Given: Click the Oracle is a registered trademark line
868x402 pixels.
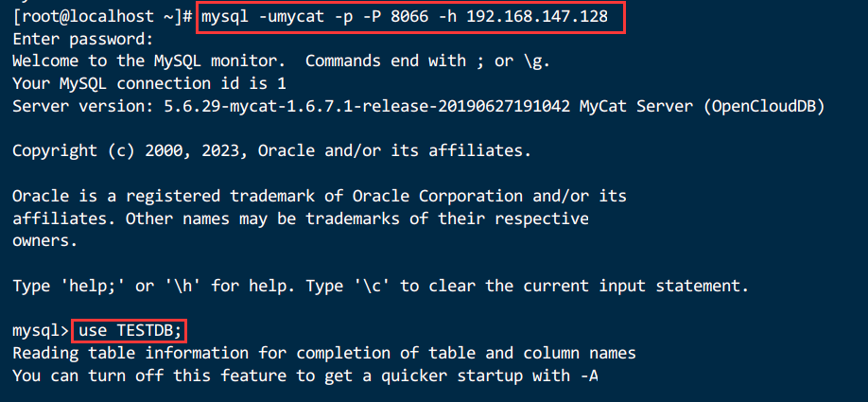Looking at the screenshot, I should pyautogui.click(x=319, y=196).
